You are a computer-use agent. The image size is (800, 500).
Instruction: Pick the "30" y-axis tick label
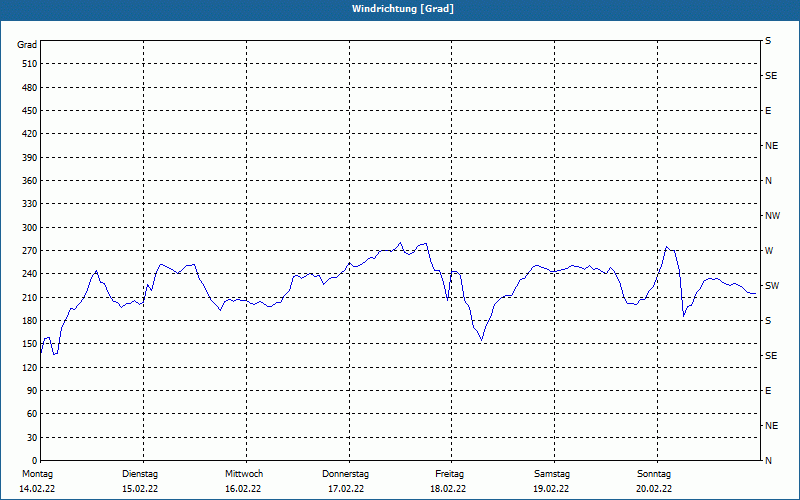(32, 438)
